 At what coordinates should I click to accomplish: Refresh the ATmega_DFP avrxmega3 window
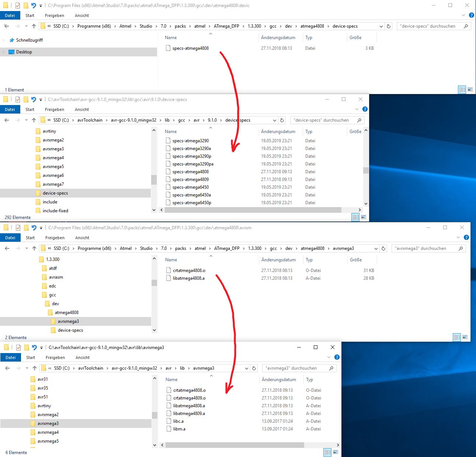383,248
